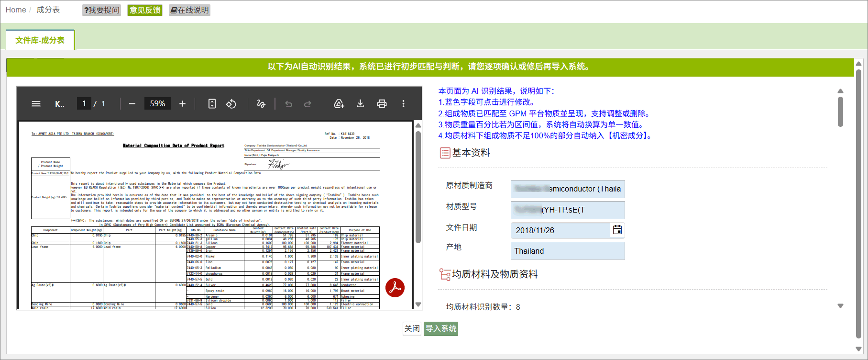Edit the 原材质制造商 manufacturer field
Image resolution: width=868 pixels, height=360 pixels.
[x=568, y=189]
